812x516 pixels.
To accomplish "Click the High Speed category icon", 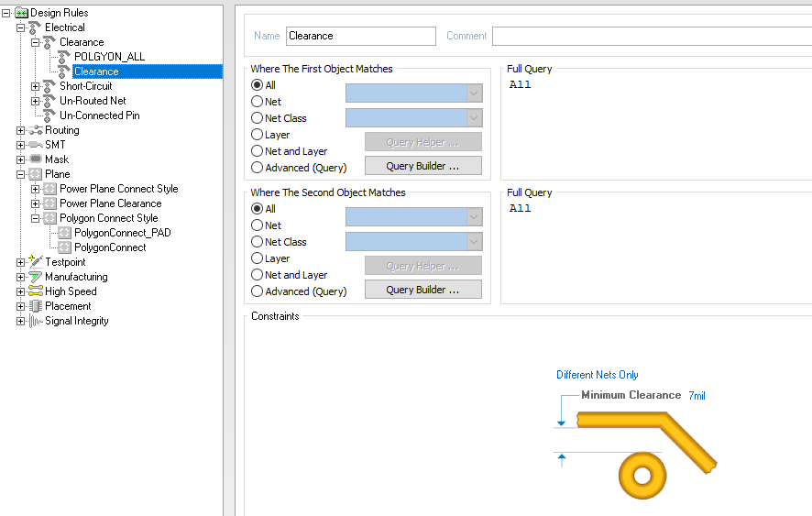I will 36,291.
